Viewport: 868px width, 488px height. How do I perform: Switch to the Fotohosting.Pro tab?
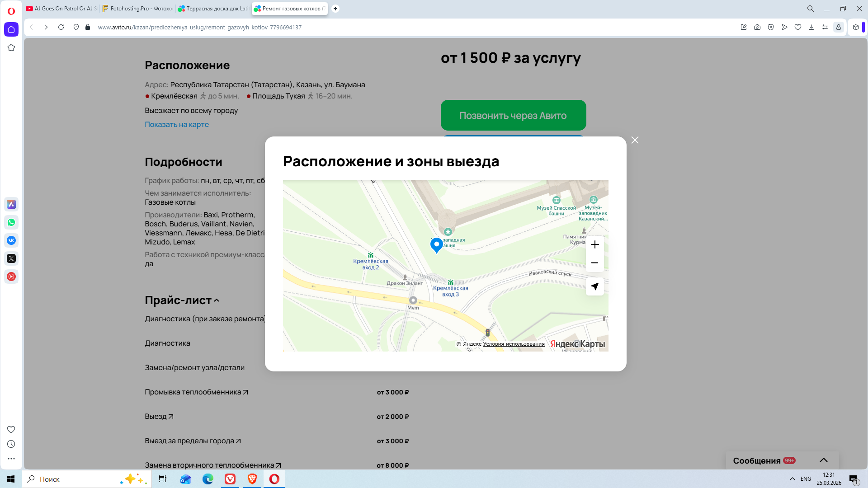138,9
